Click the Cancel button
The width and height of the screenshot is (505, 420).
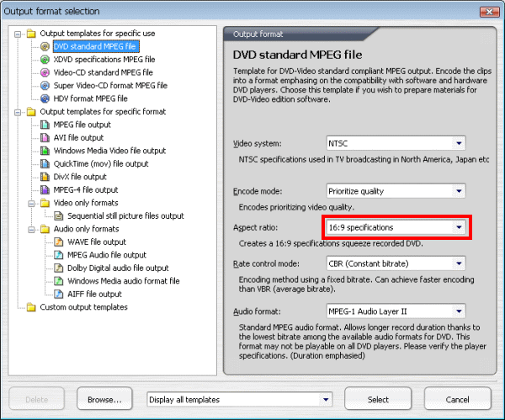pyautogui.click(x=457, y=400)
